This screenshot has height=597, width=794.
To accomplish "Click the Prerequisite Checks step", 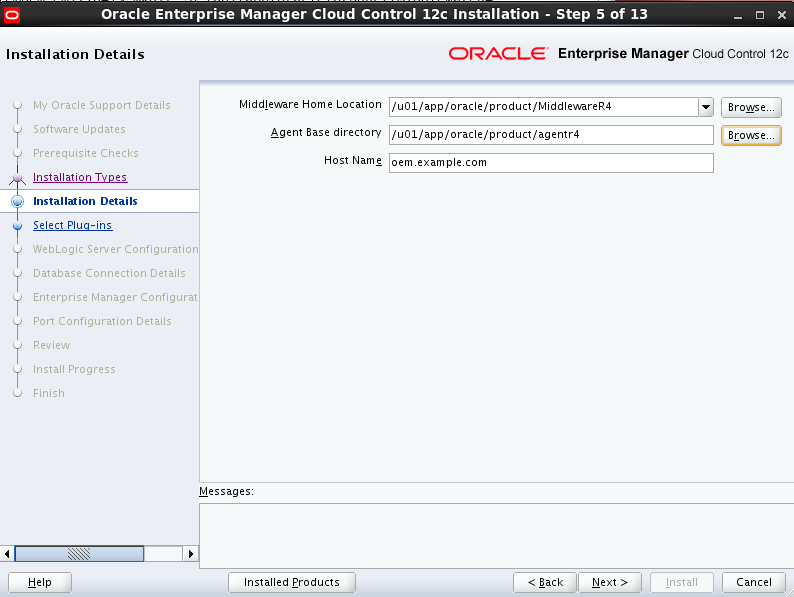I will tap(86, 153).
